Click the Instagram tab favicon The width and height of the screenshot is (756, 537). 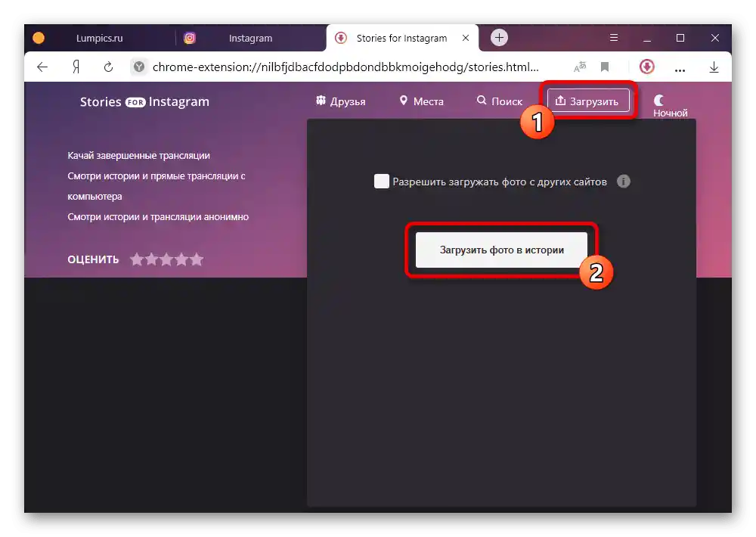pos(190,38)
